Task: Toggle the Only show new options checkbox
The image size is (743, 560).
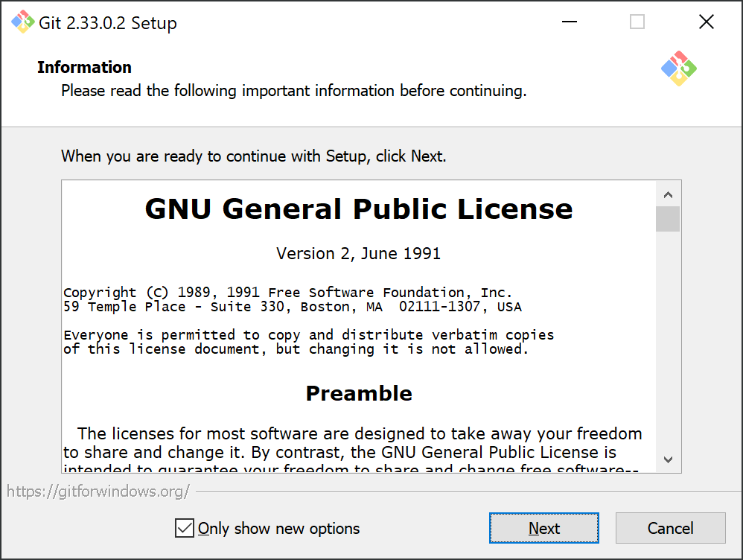Action: pyautogui.click(x=185, y=528)
